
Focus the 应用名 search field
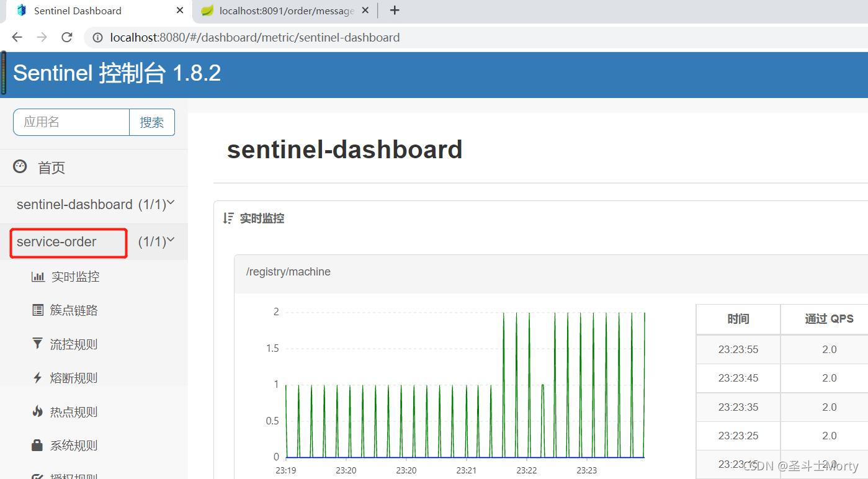pos(71,122)
